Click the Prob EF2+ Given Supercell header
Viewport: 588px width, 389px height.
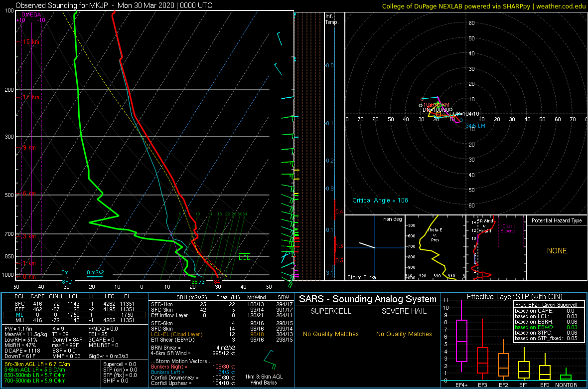(x=547, y=305)
